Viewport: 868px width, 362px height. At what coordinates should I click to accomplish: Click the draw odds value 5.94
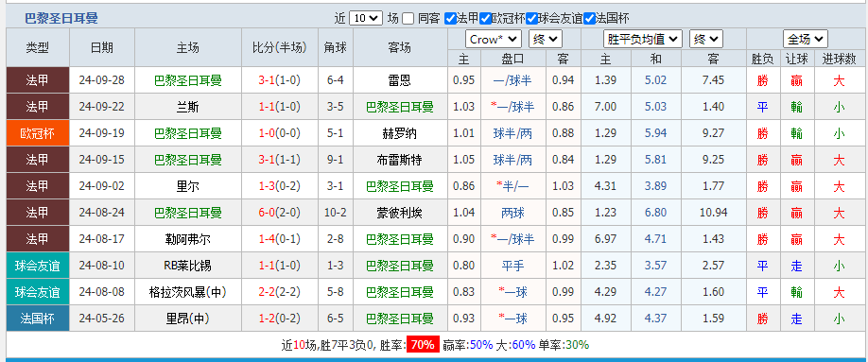point(656,133)
